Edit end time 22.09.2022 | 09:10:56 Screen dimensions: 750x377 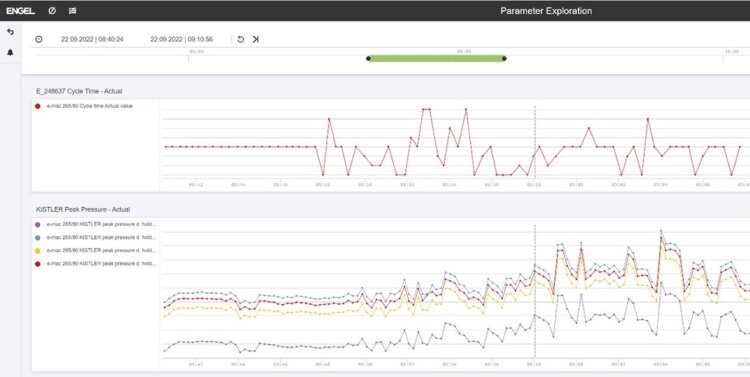tap(182, 39)
